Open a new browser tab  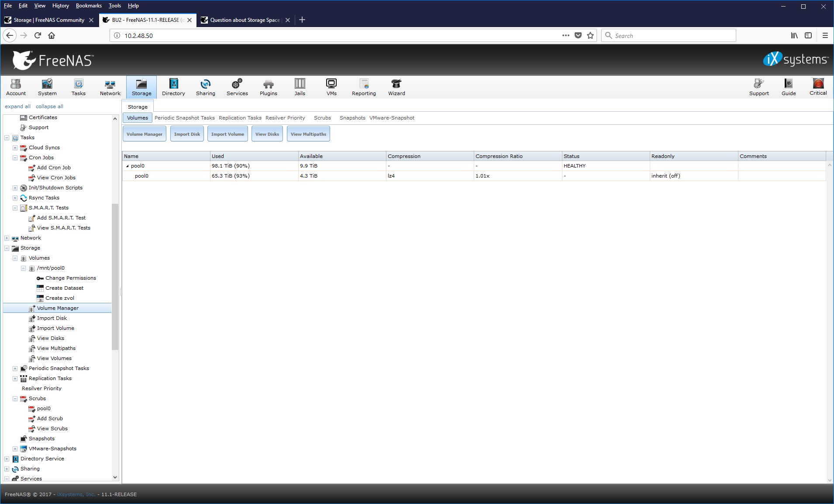click(x=302, y=20)
